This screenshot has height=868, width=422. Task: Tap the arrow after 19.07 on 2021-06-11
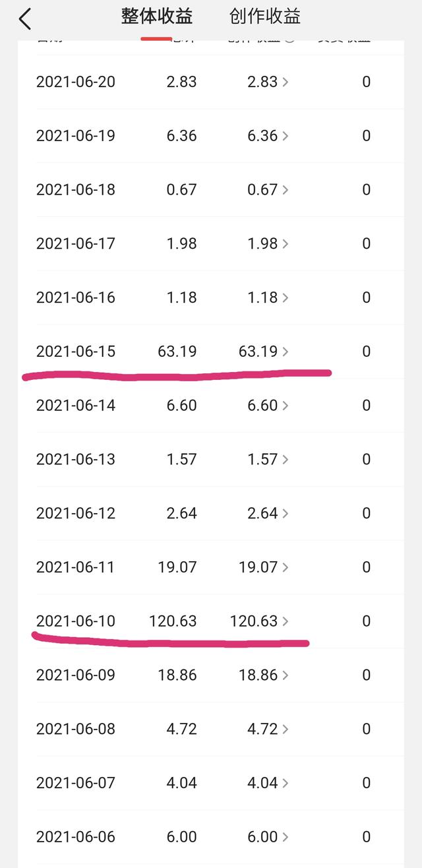[285, 567]
